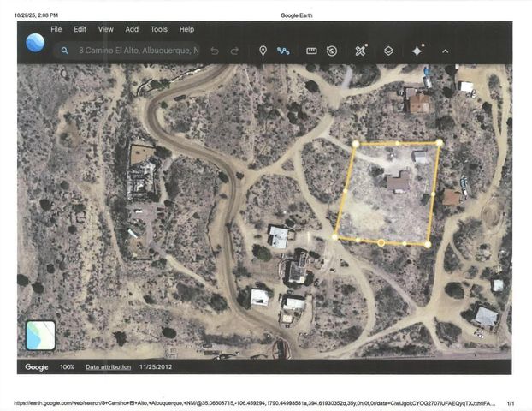The image size is (532, 411).
Task: Click the sparkle AI icon
Action: coord(417,51)
